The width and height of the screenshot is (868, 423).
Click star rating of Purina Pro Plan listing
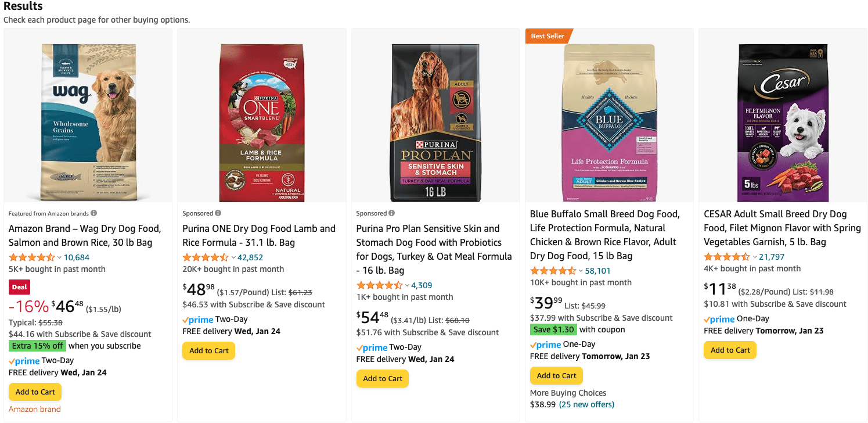379,285
